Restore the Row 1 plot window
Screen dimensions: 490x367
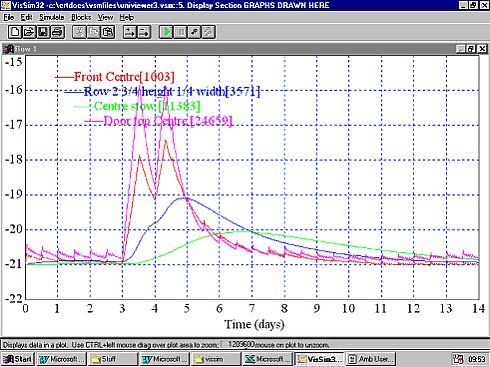(x=471, y=49)
